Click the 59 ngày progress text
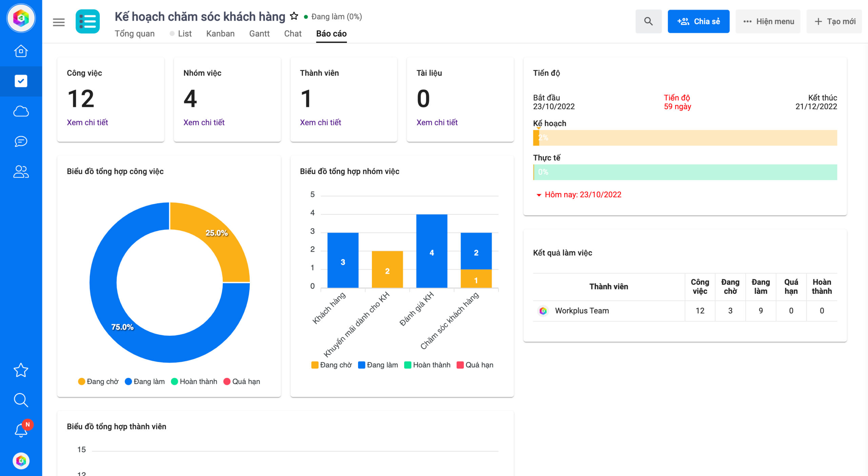Image resolution: width=868 pixels, height=476 pixels. tap(677, 107)
